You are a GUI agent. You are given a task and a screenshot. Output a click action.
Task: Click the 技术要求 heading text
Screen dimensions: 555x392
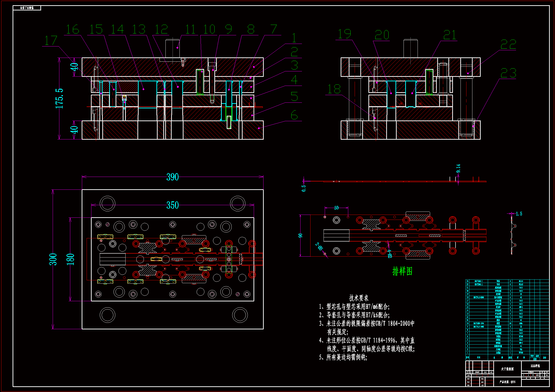coord(358,298)
